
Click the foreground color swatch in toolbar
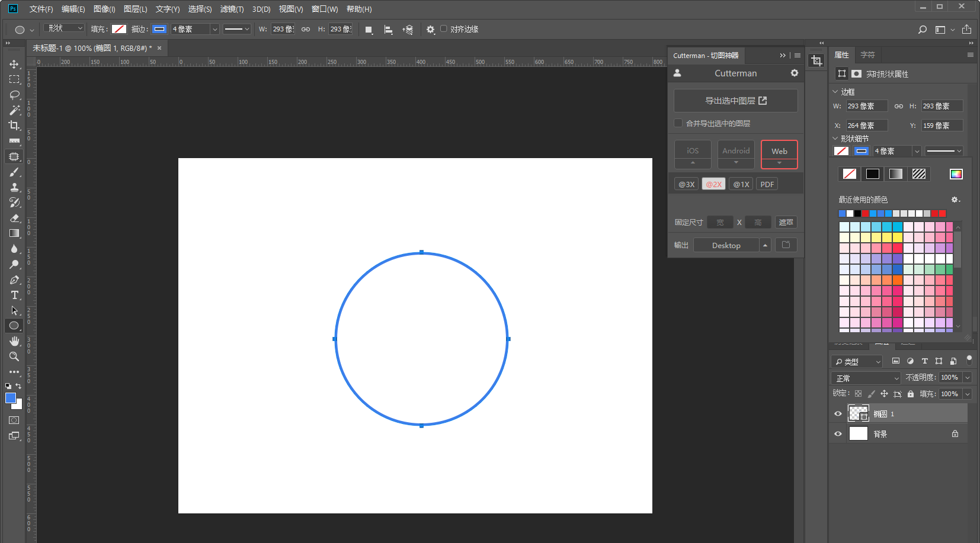[11, 398]
